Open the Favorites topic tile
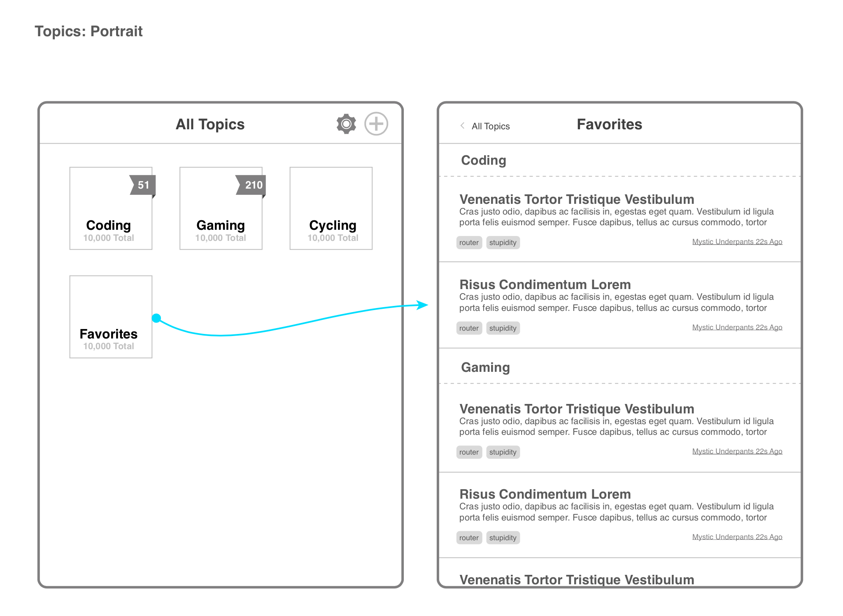This screenshot has height=616, width=843. point(111,317)
